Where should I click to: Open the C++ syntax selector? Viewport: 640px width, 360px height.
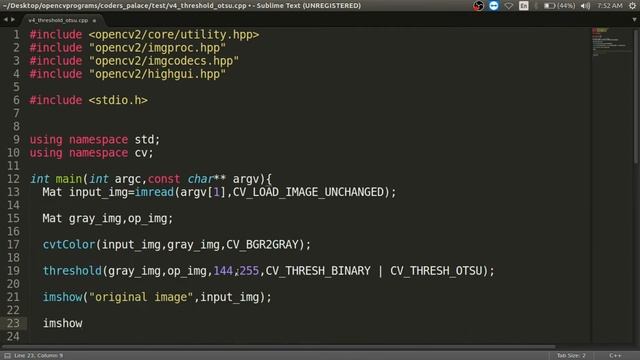tap(615, 356)
